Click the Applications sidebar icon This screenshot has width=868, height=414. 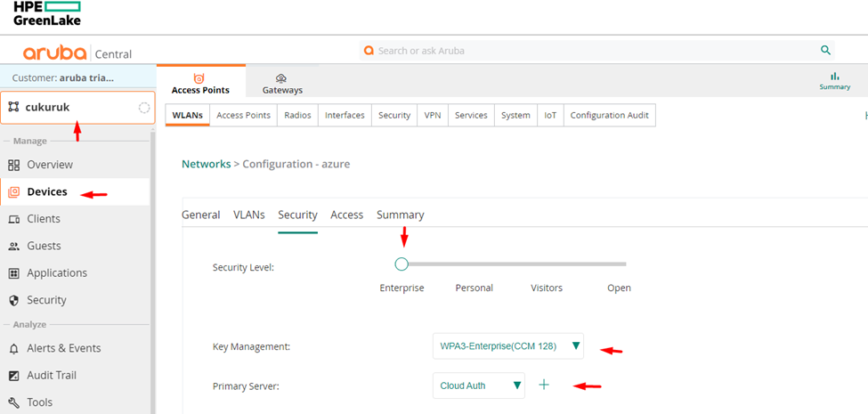[x=15, y=273]
